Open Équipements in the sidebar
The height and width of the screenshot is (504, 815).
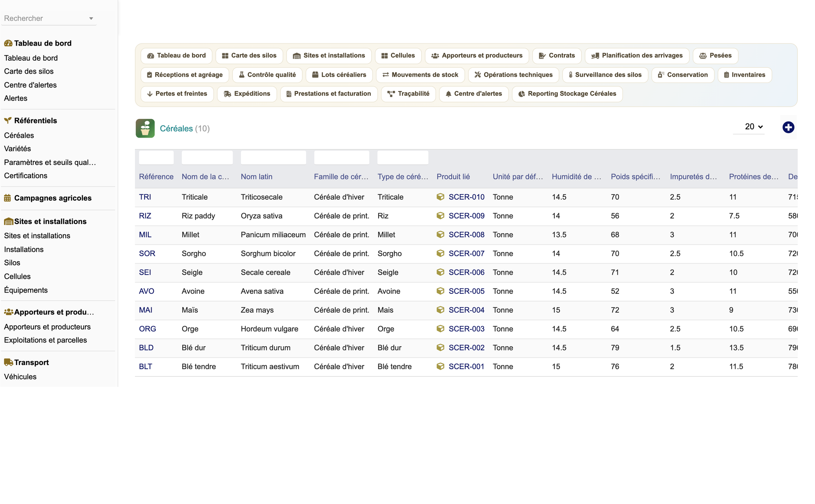(26, 290)
